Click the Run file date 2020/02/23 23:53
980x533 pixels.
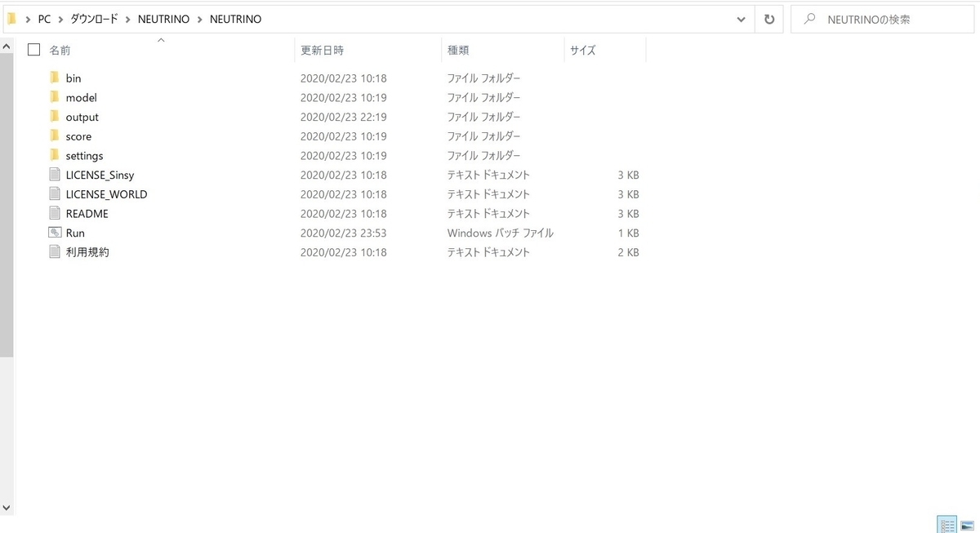(343, 233)
